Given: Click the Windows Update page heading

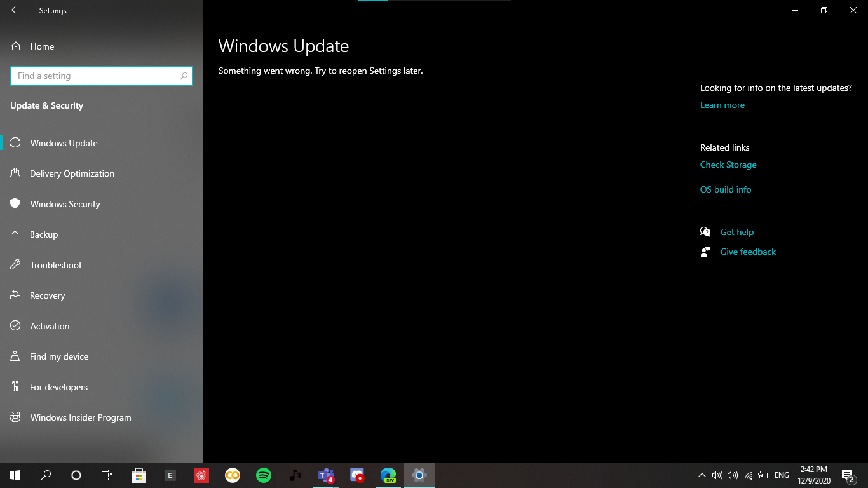Looking at the screenshot, I should (283, 46).
